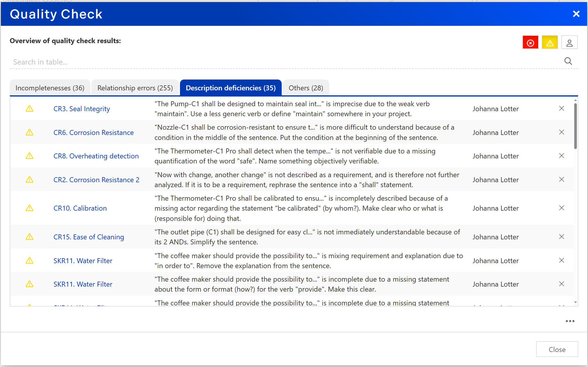The image size is (588, 367).
Task: Click the scrollbar down arrow
Action: [575, 302]
